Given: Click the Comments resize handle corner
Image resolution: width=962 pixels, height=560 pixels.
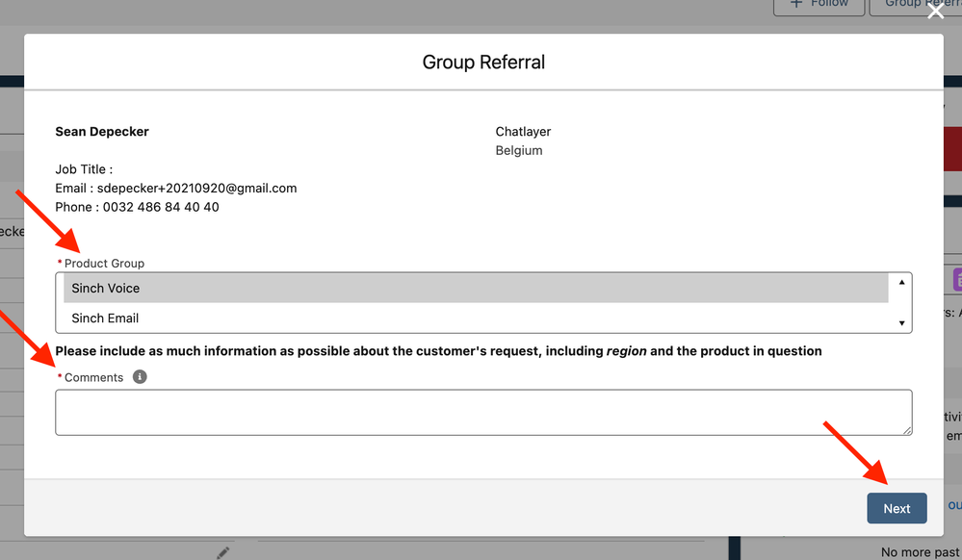Looking at the screenshot, I should [907, 430].
